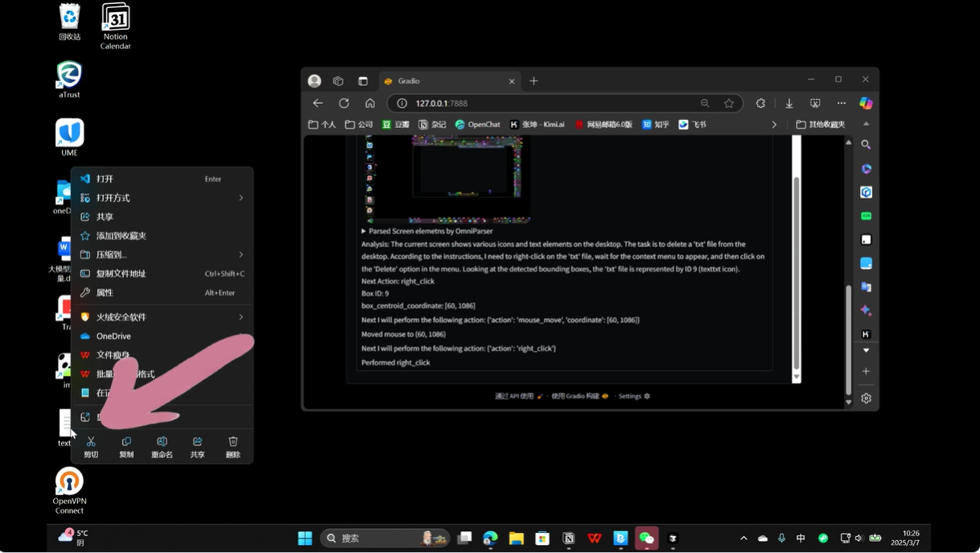Open Notion Calendar desktop icon
Image resolution: width=980 pixels, height=553 pixels.
(x=116, y=27)
